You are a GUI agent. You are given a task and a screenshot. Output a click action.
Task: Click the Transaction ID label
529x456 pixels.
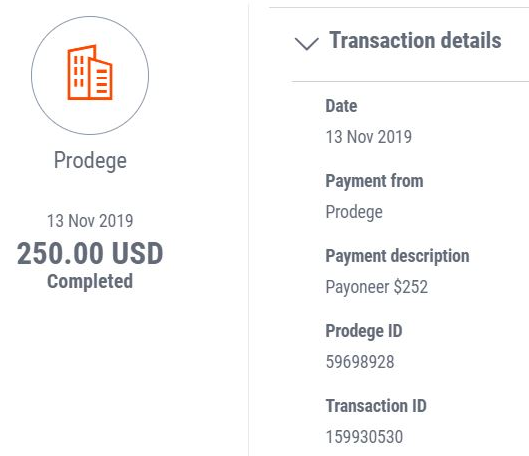[376, 405]
